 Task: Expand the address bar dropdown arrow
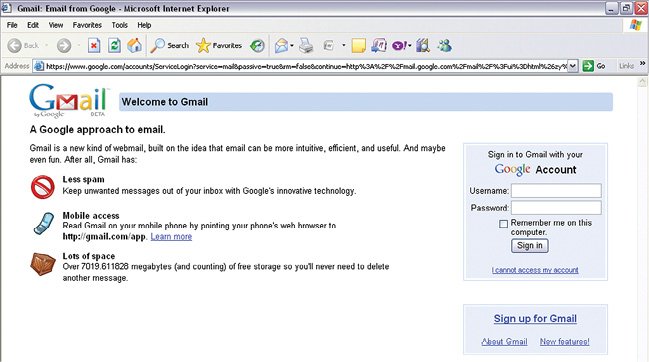[x=572, y=66]
